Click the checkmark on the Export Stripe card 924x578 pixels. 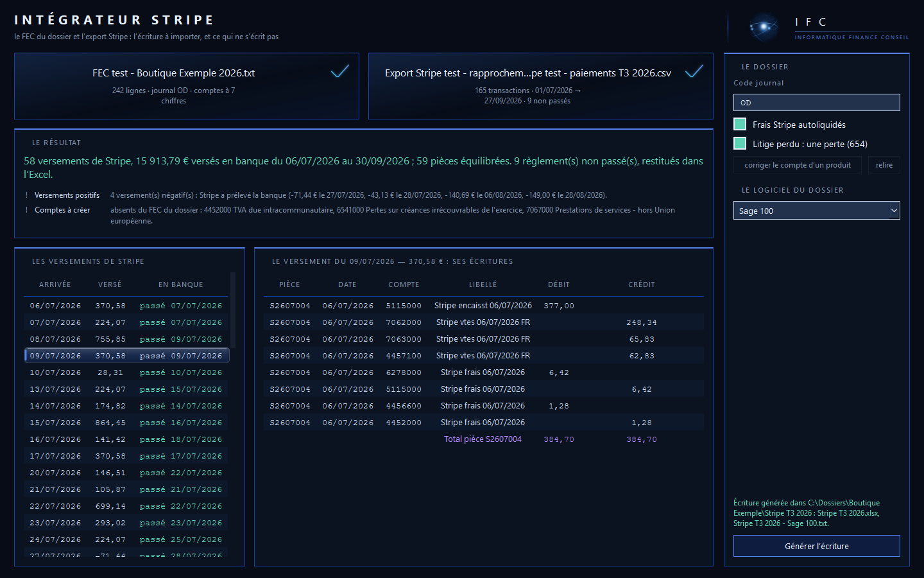(x=694, y=71)
